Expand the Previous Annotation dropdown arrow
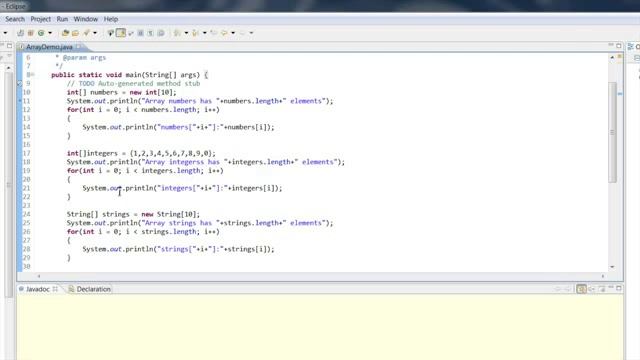The width and height of the screenshot is (640, 360). point(204,33)
